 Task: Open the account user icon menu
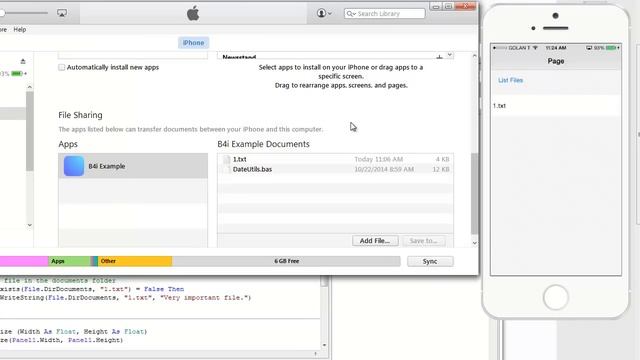point(324,13)
